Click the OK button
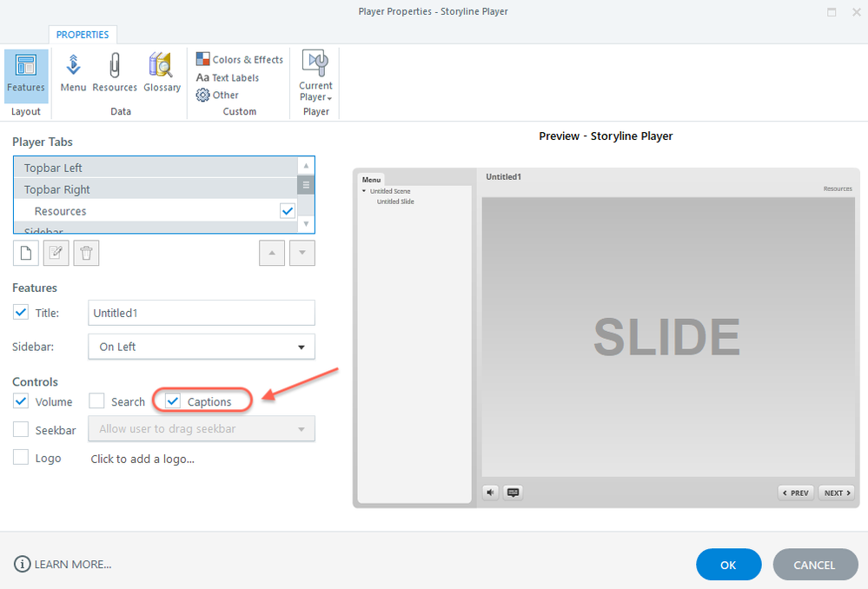 (x=728, y=565)
